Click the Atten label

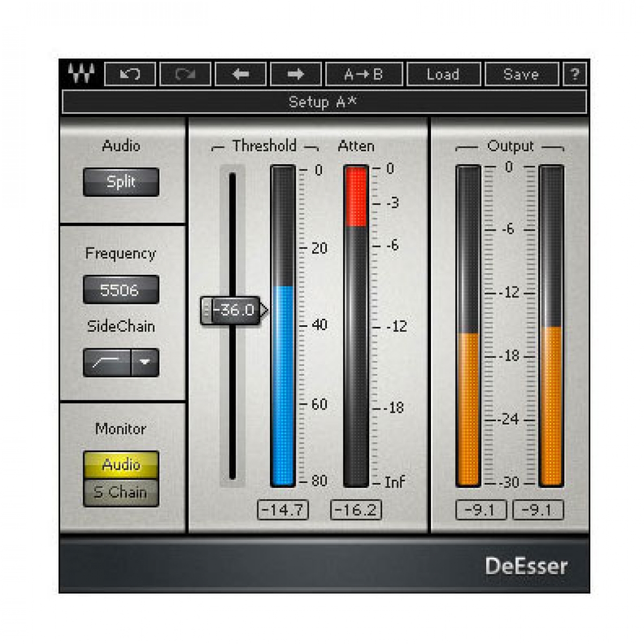pos(356,146)
